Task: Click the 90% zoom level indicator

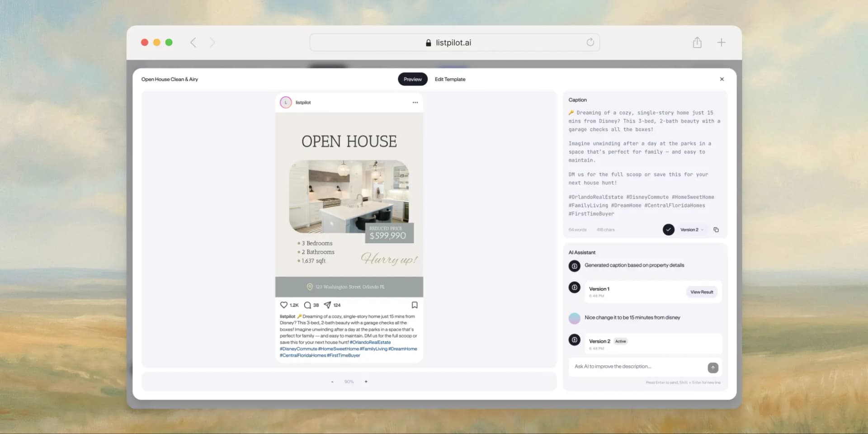Action: click(x=349, y=381)
